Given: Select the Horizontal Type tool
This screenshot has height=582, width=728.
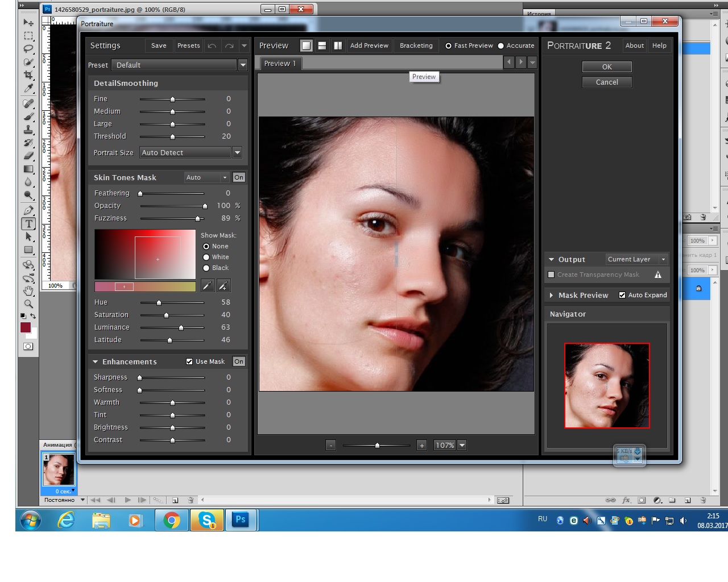Looking at the screenshot, I should (x=28, y=223).
